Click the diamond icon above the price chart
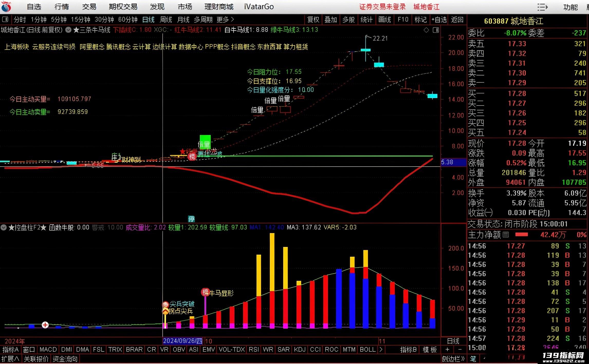The width and height of the screenshot is (589, 364). point(426,30)
